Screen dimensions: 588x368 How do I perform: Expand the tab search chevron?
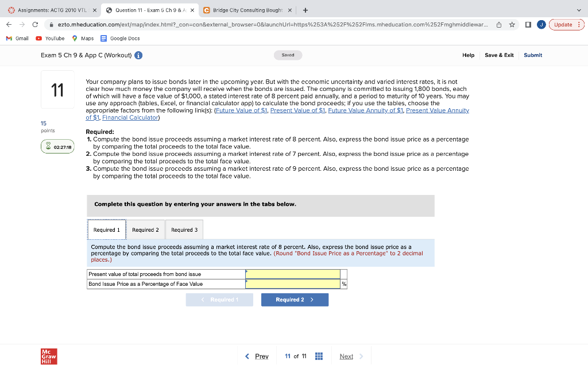(580, 10)
